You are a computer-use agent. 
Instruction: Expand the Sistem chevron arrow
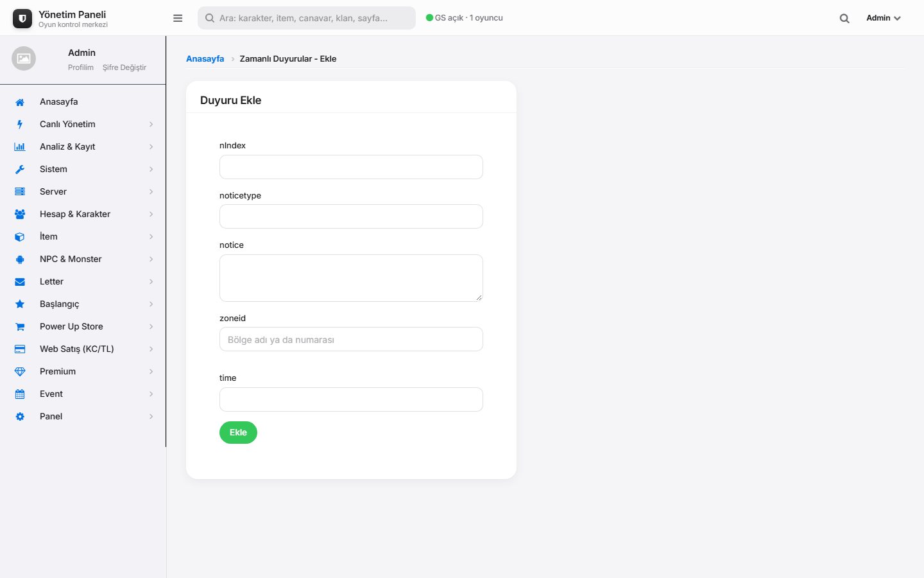click(151, 170)
